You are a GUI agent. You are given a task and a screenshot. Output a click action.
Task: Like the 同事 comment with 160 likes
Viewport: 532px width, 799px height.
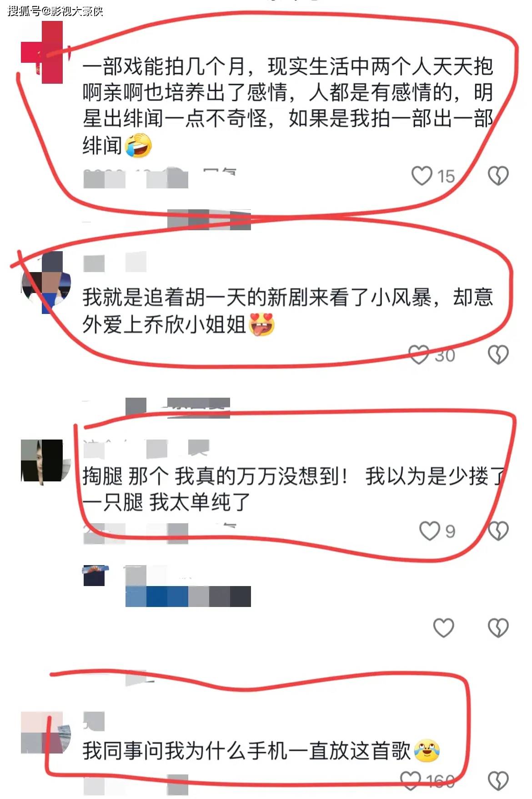[411, 781]
